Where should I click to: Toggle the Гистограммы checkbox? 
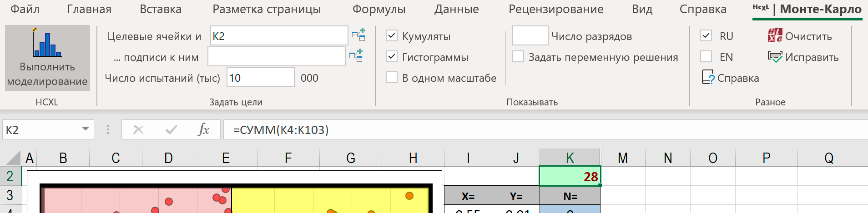[392, 56]
